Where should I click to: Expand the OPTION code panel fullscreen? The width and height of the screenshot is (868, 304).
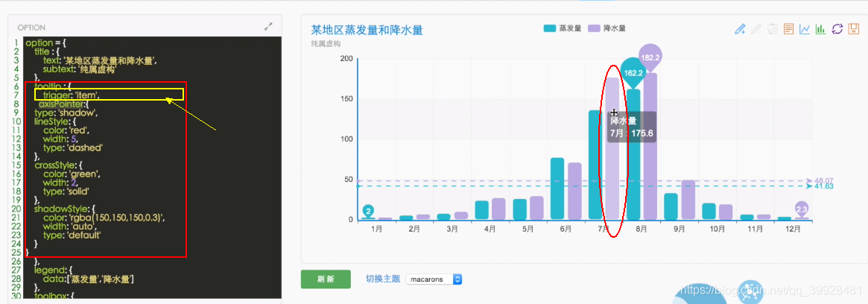pyautogui.click(x=268, y=26)
